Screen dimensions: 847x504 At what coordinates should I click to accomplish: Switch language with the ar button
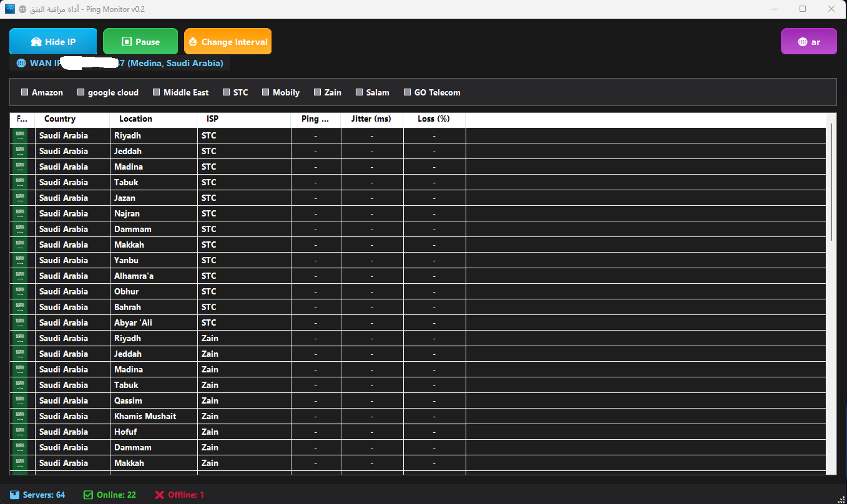(809, 41)
